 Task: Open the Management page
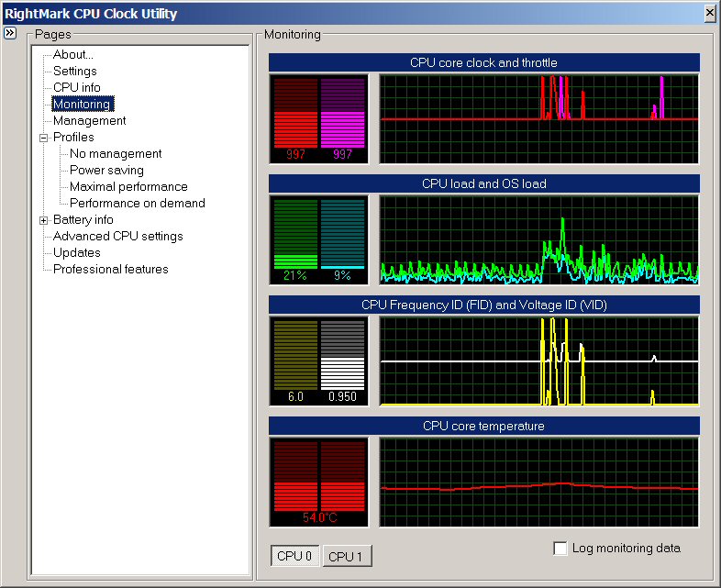point(90,120)
